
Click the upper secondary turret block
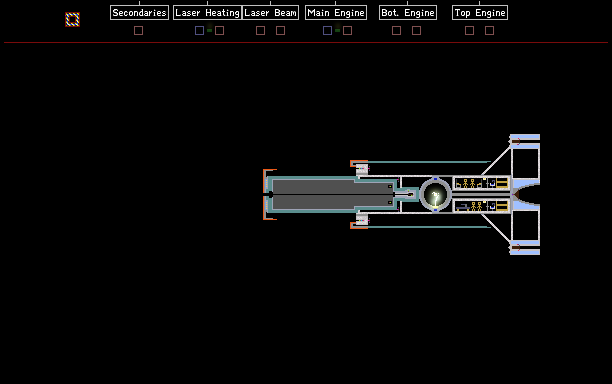362,169
